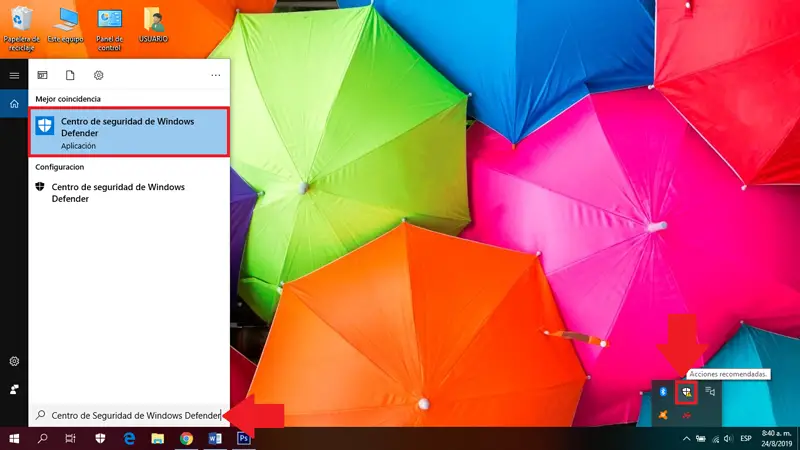This screenshot has width=800, height=450.
Task: Click the Bluetooth tray icon
Action: (x=663, y=391)
